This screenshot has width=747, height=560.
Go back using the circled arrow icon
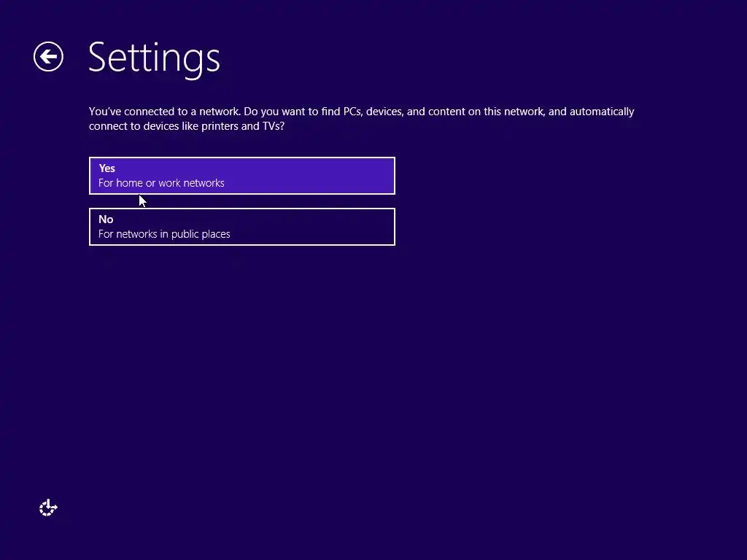[48, 57]
